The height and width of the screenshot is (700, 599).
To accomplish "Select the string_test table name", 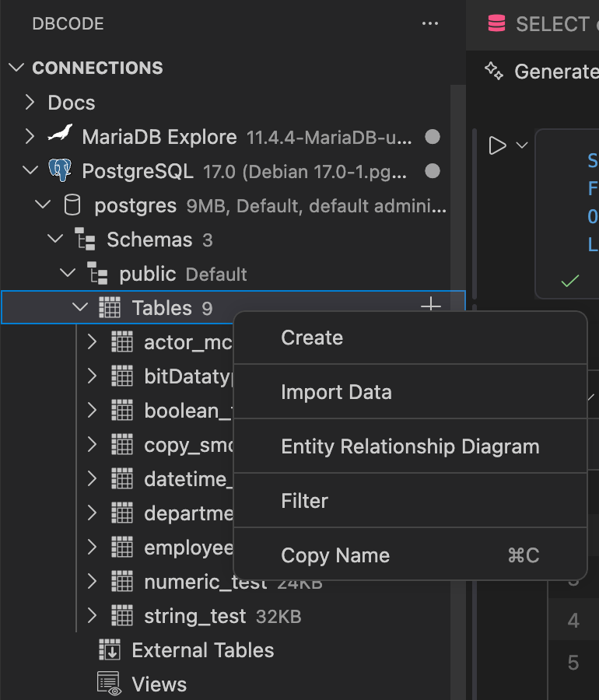I will [194, 617].
